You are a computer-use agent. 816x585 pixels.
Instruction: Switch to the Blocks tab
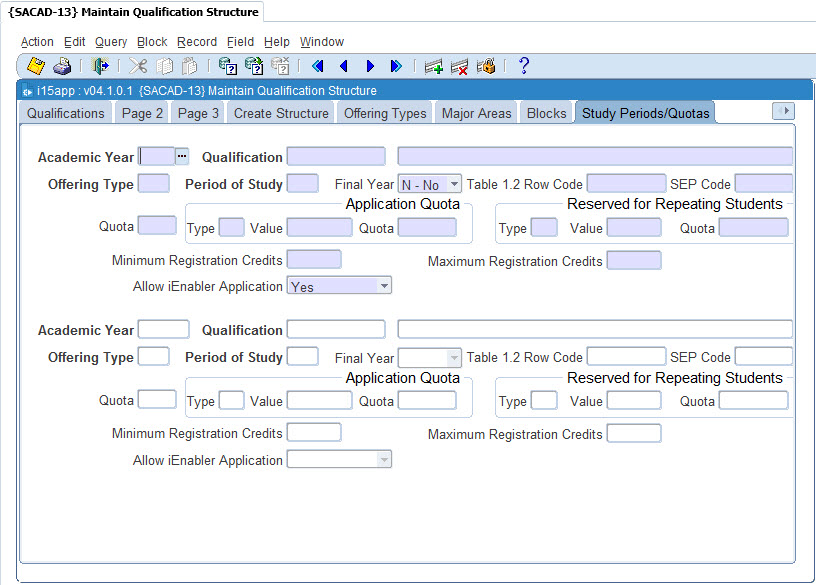click(x=546, y=113)
